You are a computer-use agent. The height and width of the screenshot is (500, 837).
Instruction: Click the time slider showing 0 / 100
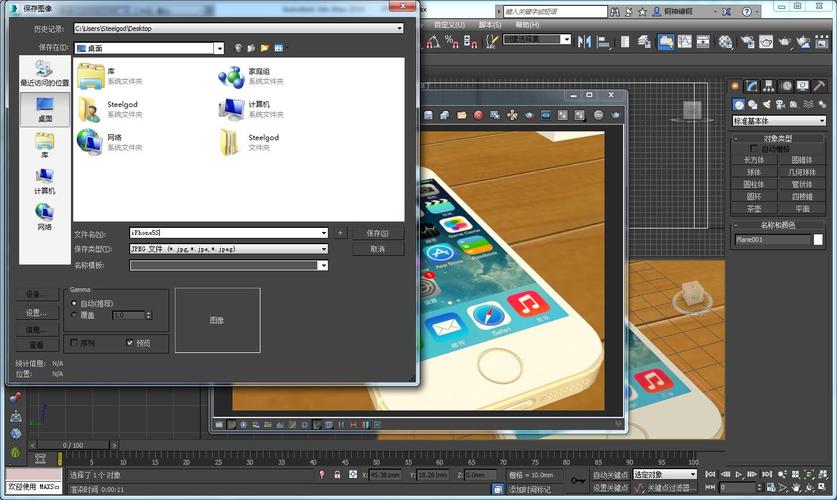[x=73, y=445]
